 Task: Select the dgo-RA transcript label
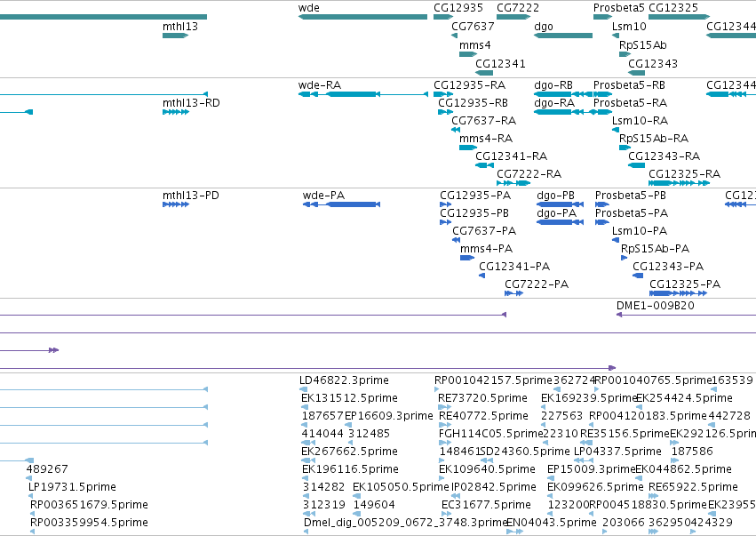click(x=554, y=103)
